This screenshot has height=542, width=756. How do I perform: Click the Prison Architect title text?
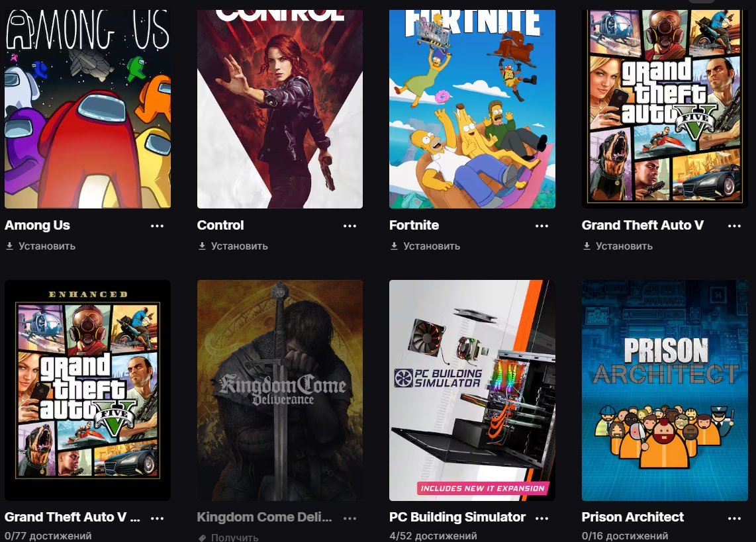pos(633,517)
